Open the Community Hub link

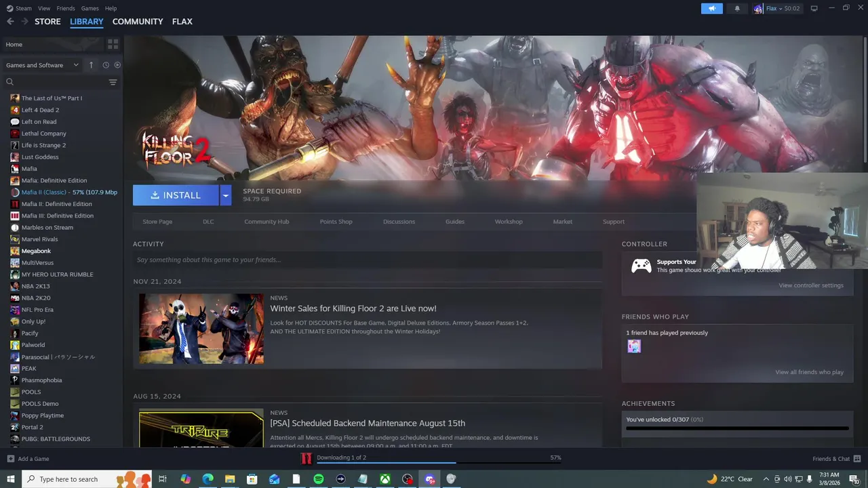(x=267, y=222)
